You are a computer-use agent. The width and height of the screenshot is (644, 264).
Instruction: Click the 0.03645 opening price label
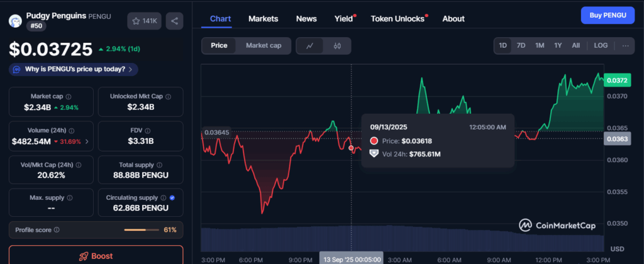coord(216,133)
